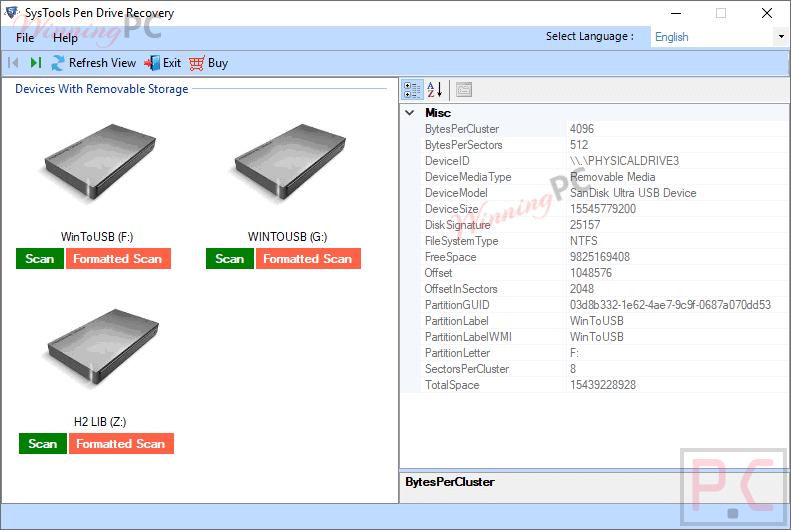Click the Removable Media value
Screen dimensions: 791x530
(612, 177)
